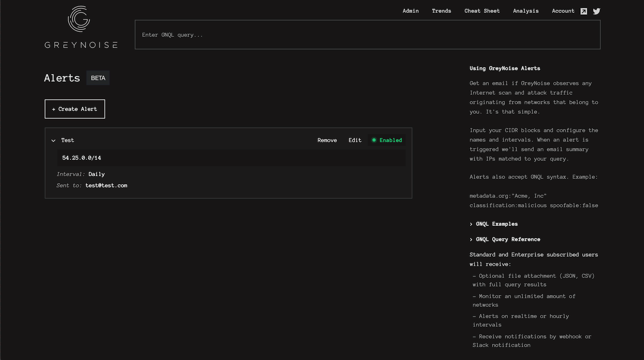The image size is (644, 360).
Task: Go to the Trends page
Action: (441, 11)
